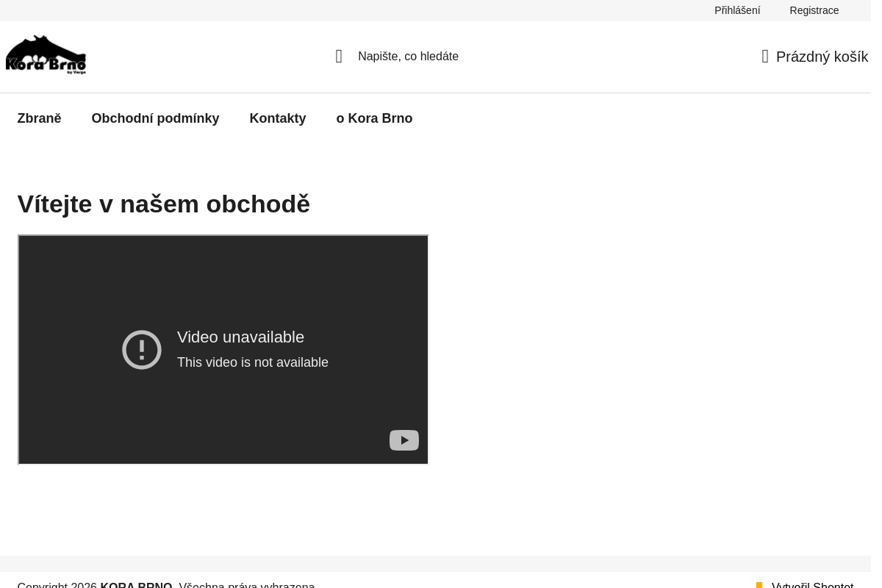Click the shopping cart icon
882x588 pixels.
(x=765, y=57)
